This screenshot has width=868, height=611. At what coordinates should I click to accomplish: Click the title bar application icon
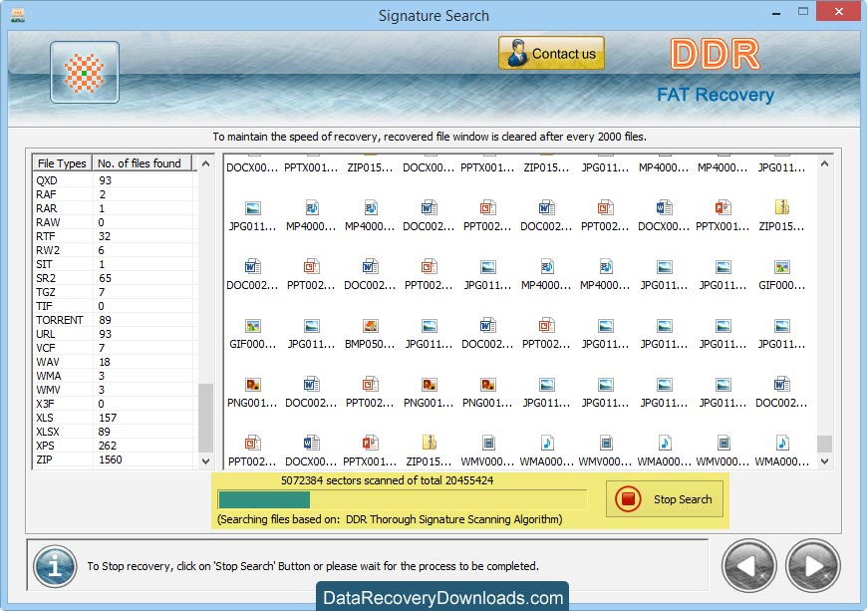pos(18,15)
